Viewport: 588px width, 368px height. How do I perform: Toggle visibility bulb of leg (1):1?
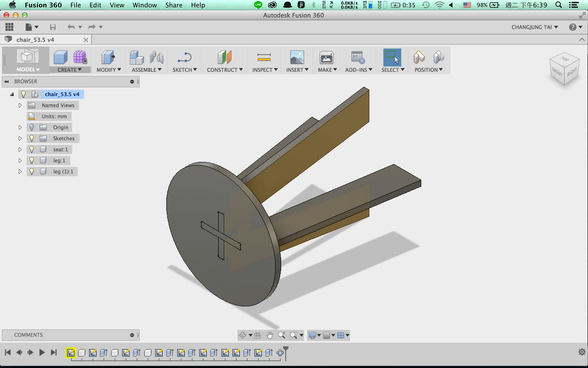32,171
